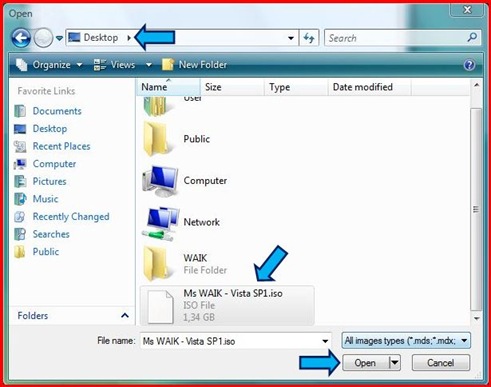This screenshot has height=387, width=491.
Task: Expand the Desktop breadcrumb chevron
Action: (129, 38)
